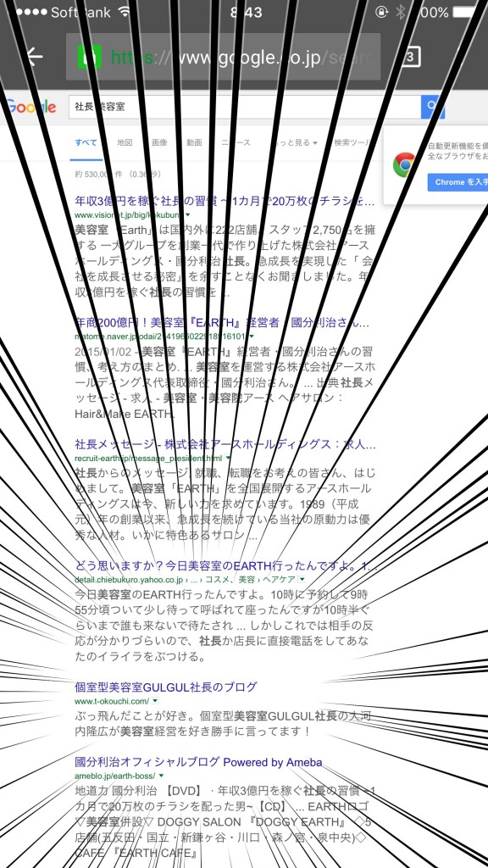Tap the battery indicator in status bar

[465, 12]
